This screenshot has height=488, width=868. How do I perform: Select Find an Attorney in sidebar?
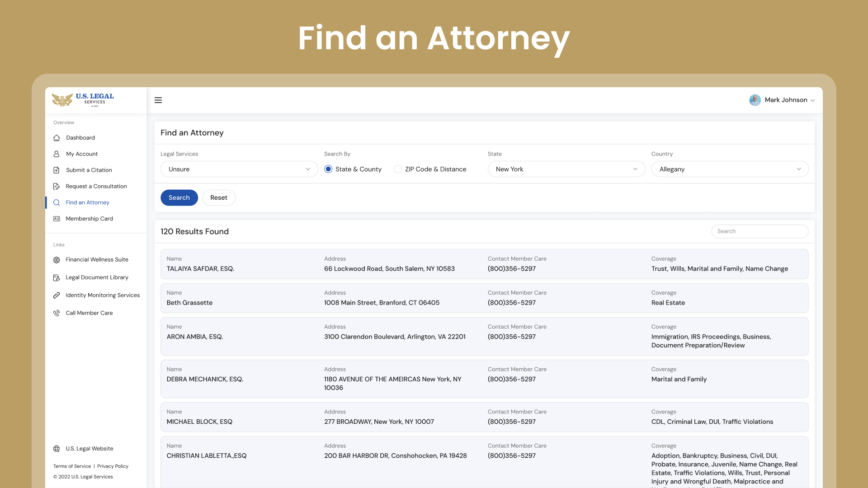(87, 203)
